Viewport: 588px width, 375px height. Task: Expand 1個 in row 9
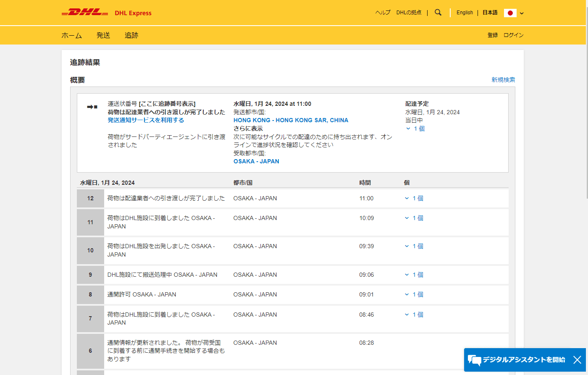pyautogui.click(x=414, y=275)
